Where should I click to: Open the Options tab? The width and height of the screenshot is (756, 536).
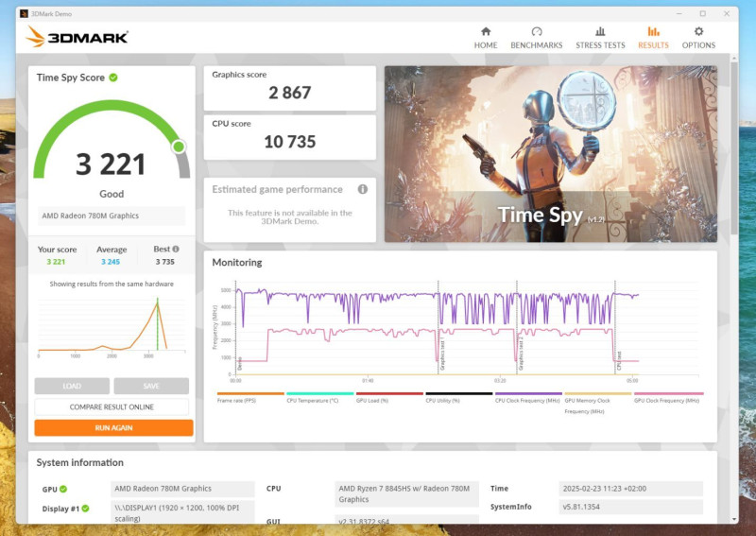click(698, 38)
